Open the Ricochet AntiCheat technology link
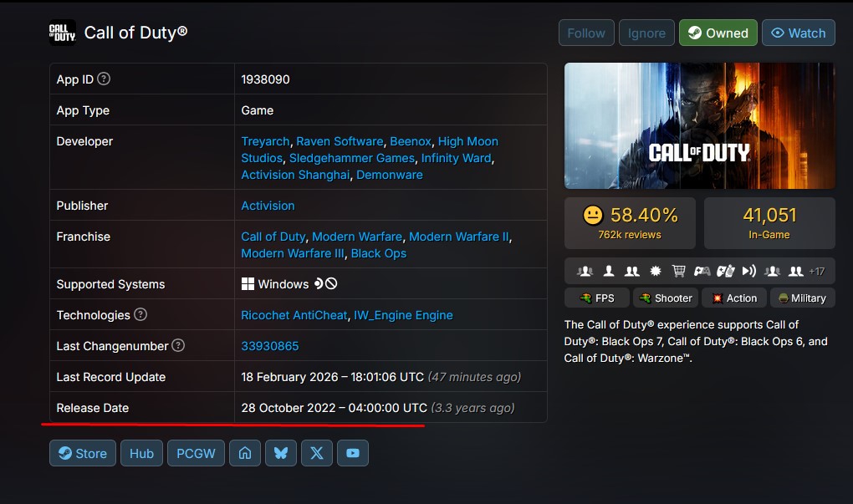The image size is (853, 504). tap(294, 315)
